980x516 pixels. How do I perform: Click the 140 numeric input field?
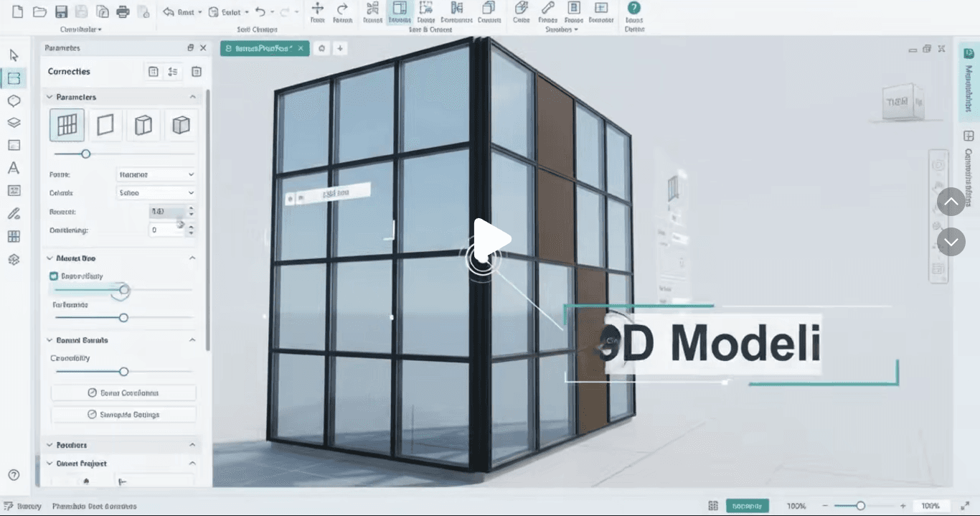point(167,212)
